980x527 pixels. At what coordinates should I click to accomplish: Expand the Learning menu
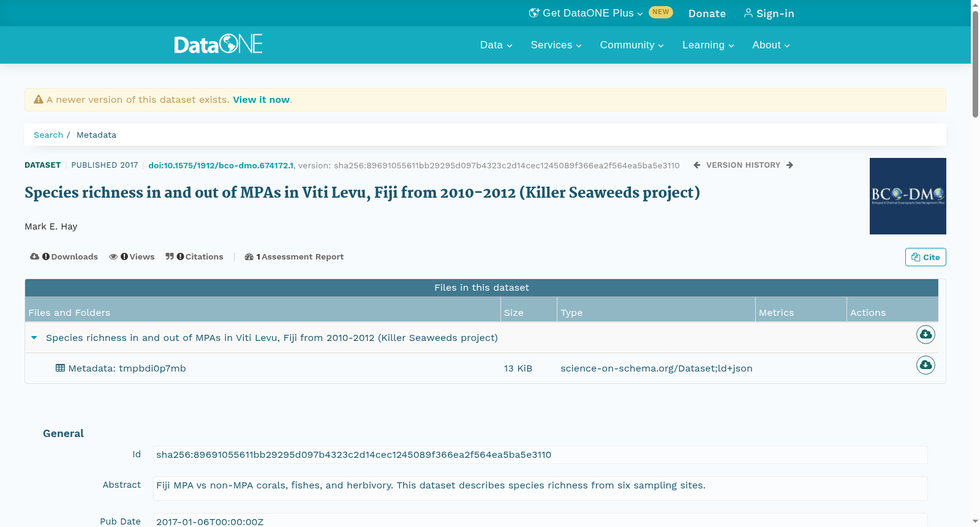(x=708, y=45)
